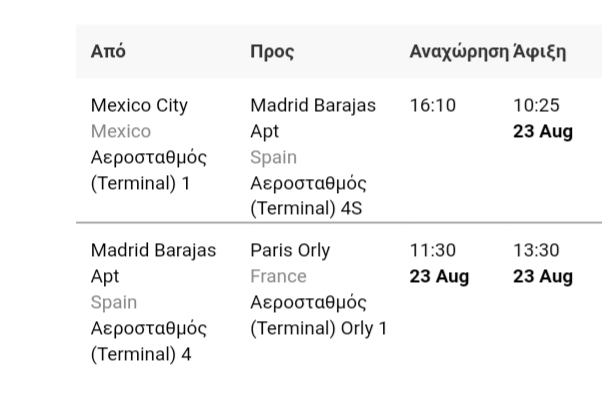Click the Άφιξη column header
Screen dimensions: 602x398
539,52
